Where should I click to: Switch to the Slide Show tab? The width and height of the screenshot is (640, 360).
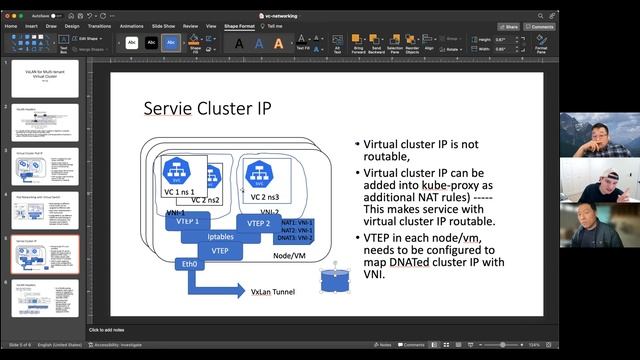163,26
